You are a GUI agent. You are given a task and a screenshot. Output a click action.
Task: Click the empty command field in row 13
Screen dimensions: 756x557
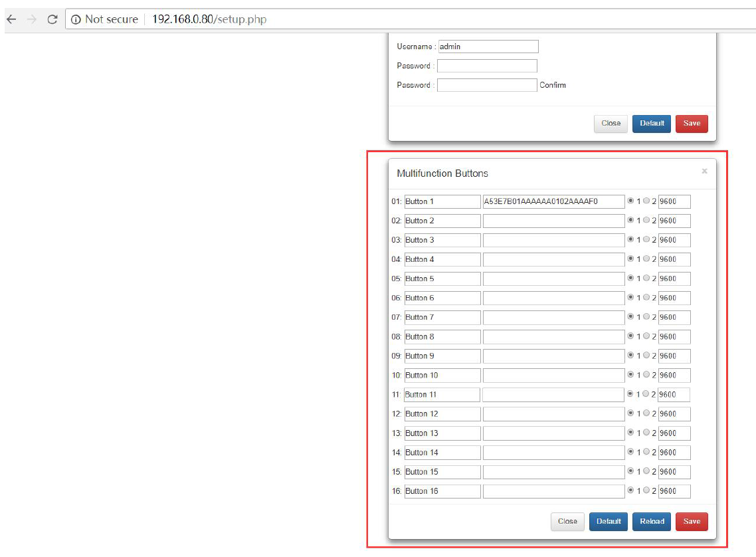[x=553, y=433]
